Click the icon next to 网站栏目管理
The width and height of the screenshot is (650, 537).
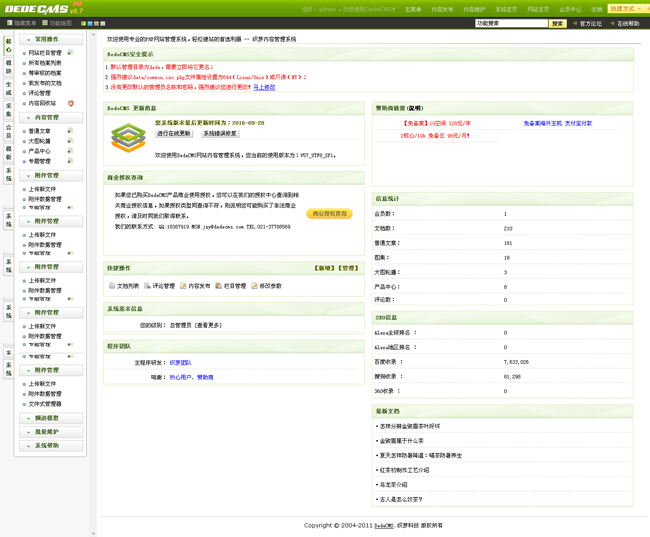click(x=70, y=52)
